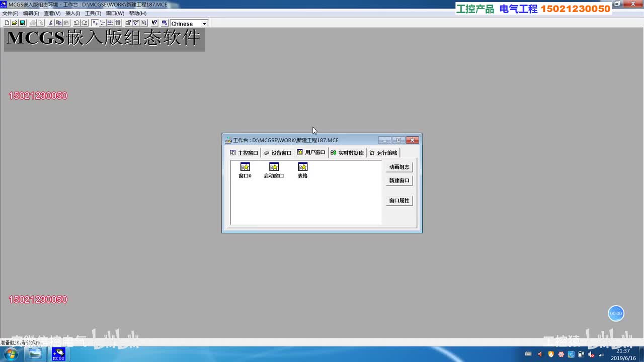
Task: Click the workbench properties toolbar icon
Action: (128, 23)
